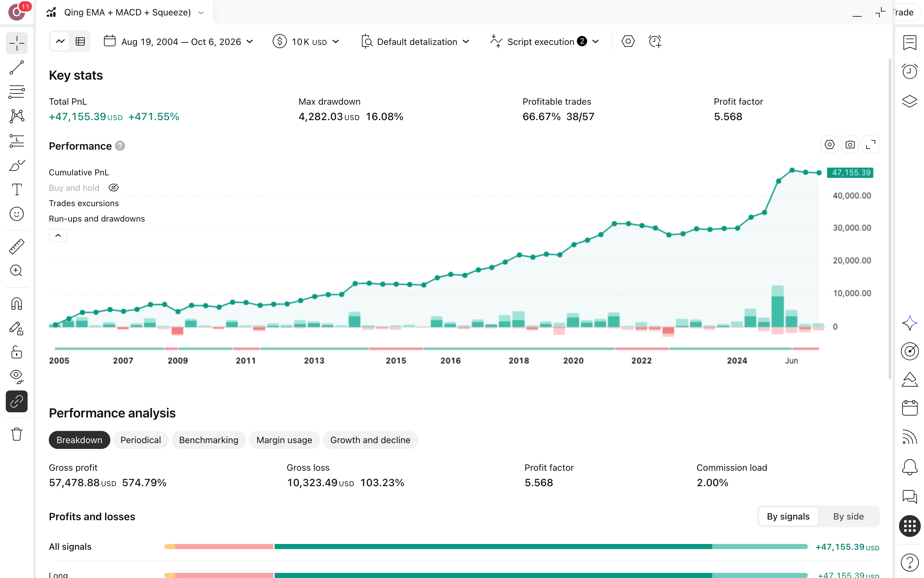Open the emoji icons tool
This screenshot has width=924, height=578.
click(17, 214)
